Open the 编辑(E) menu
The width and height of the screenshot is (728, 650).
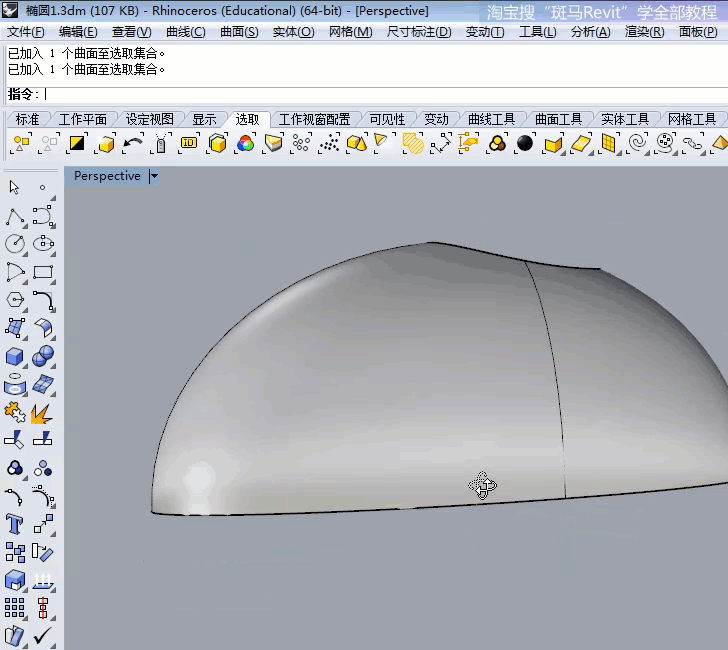point(78,32)
